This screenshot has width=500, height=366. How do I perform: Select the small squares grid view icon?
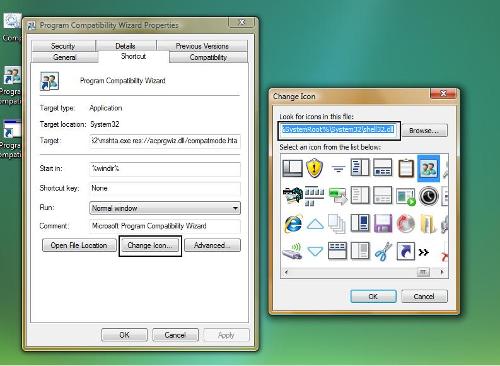(x=314, y=196)
